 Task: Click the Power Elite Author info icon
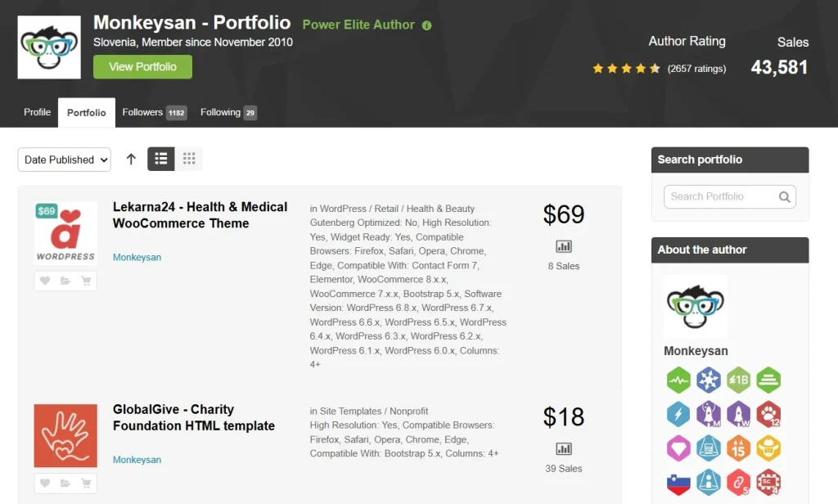click(426, 25)
